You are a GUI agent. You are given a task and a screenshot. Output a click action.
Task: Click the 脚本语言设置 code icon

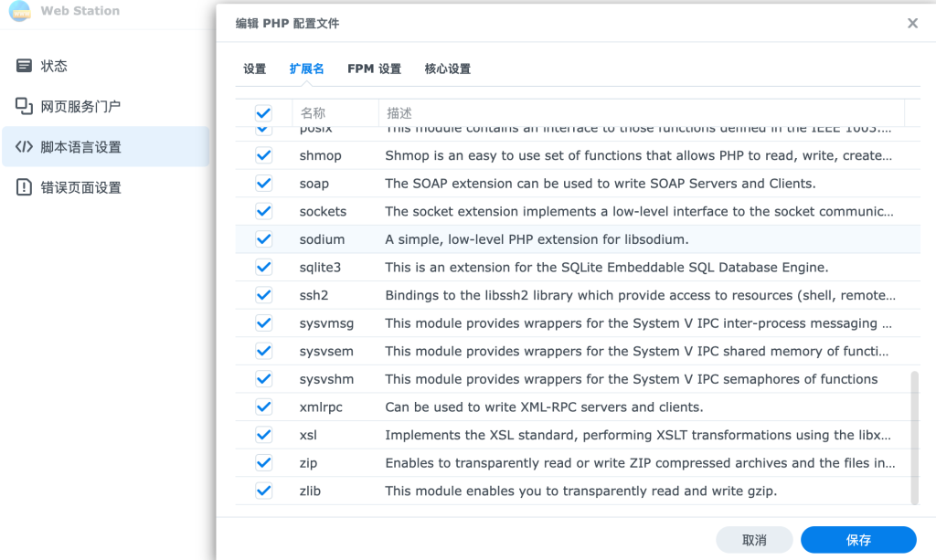24,147
